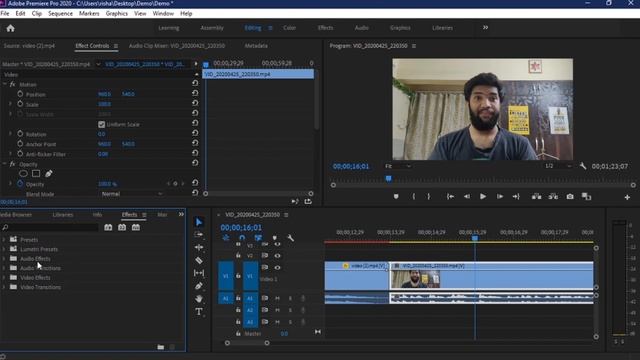Viewport: 640px width, 360px height.
Task: Click the Comparison View button
Action: click(x=586, y=196)
